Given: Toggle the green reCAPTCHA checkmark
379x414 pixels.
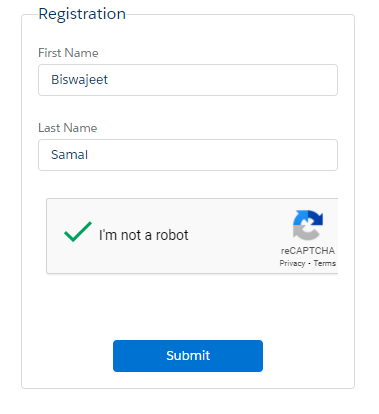Looking at the screenshot, I should (x=78, y=231).
